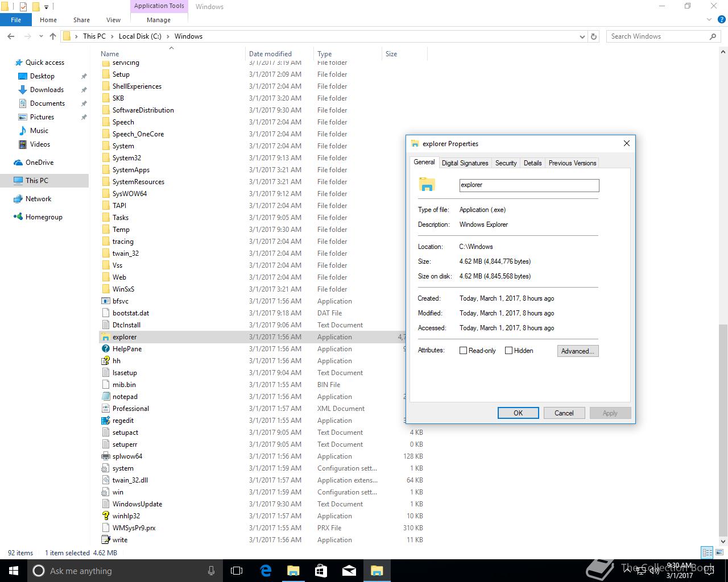Open the Mail app from taskbar
The image size is (728, 582).
coord(349,571)
